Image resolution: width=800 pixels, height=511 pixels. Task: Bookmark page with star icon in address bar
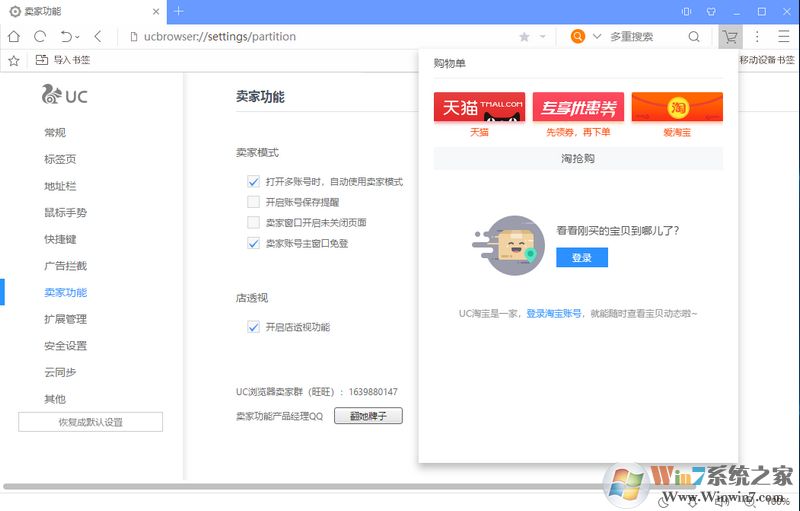[524, 37]
